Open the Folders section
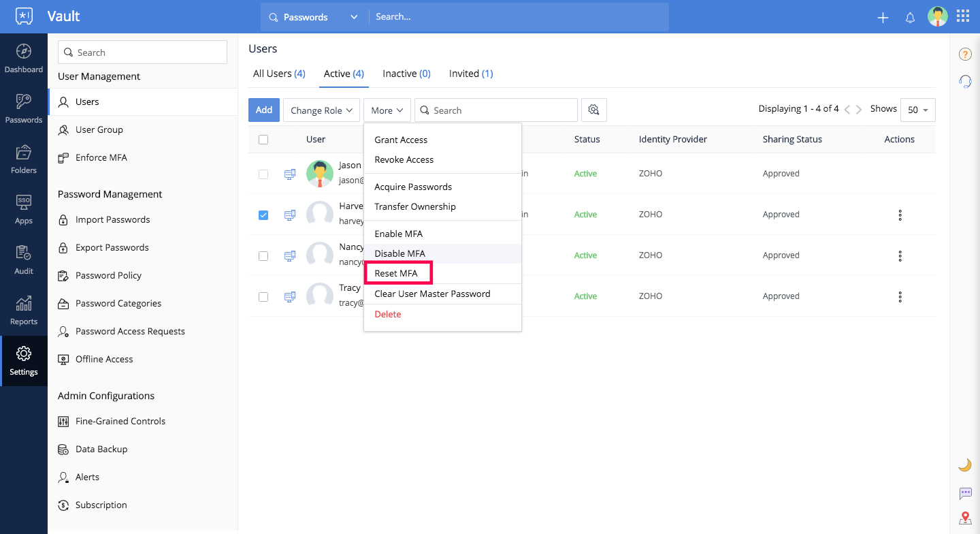Screen dimensions: 980x534 pos(24,161)
